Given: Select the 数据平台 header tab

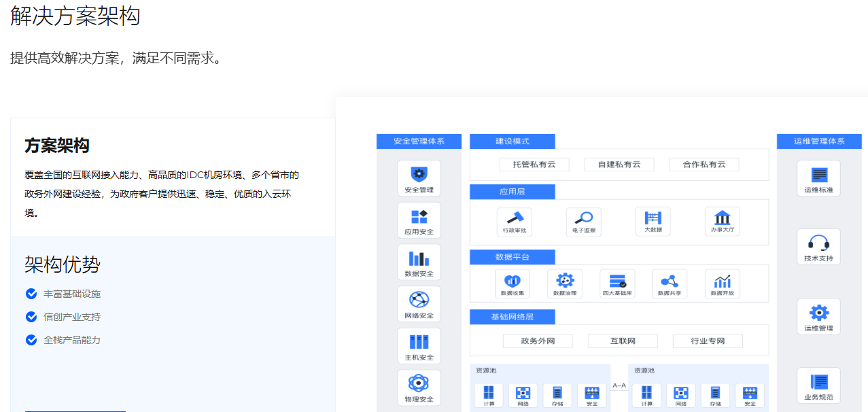Looking at the screenshot, I should (513, 257).
